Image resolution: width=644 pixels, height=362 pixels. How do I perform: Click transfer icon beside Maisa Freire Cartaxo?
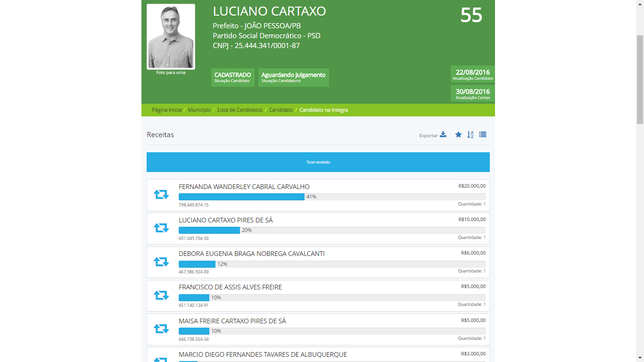(x=161, y=329)
